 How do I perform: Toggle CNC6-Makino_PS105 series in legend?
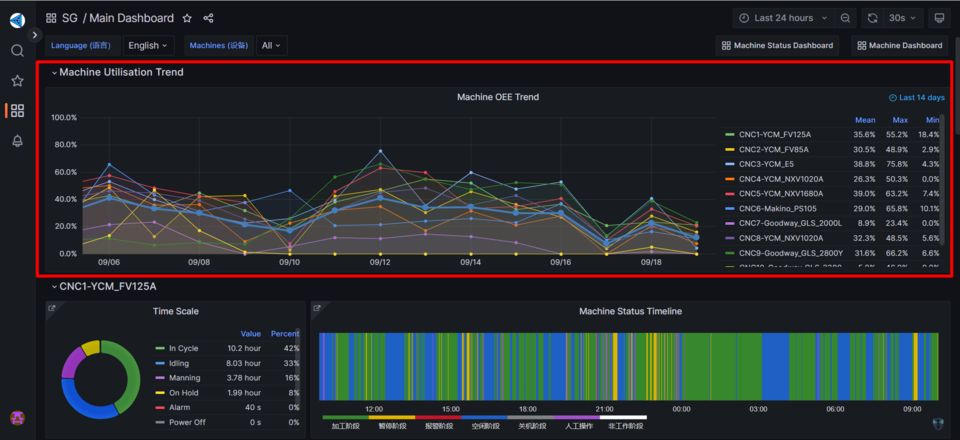(776, 208)
